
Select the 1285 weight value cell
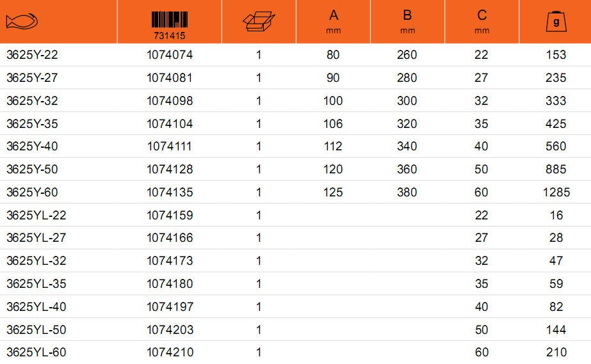556,193
